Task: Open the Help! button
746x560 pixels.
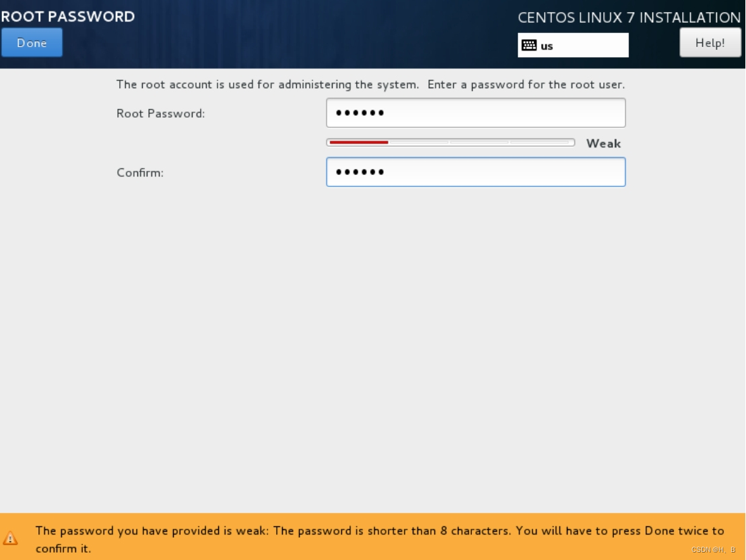Action: 710,43
